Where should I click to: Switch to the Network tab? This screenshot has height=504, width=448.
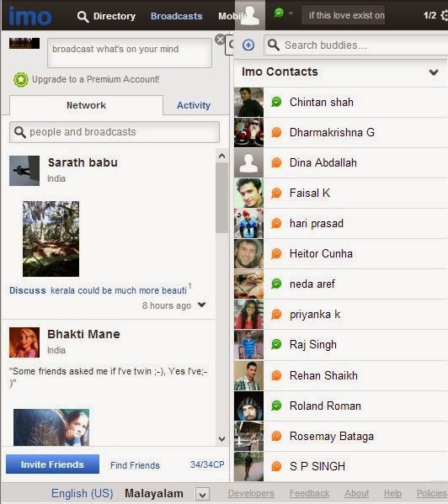point(86,105)
